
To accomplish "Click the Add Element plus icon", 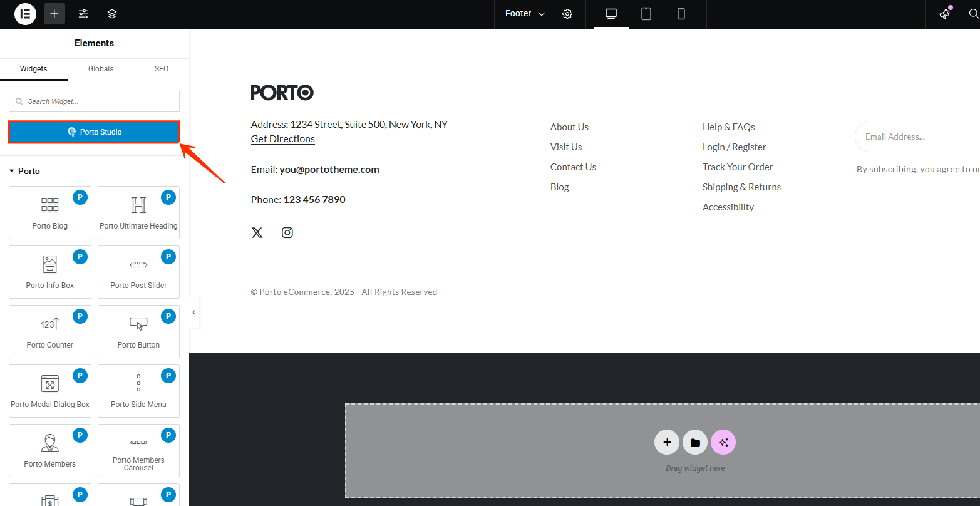I will (x=54, y=14).
